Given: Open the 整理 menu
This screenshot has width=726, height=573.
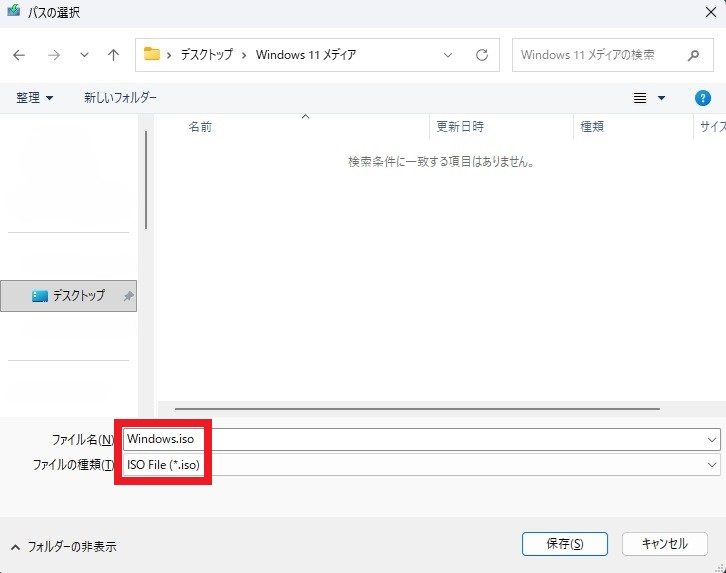Looking at the screenshot, I should click(x=35, y=98).
